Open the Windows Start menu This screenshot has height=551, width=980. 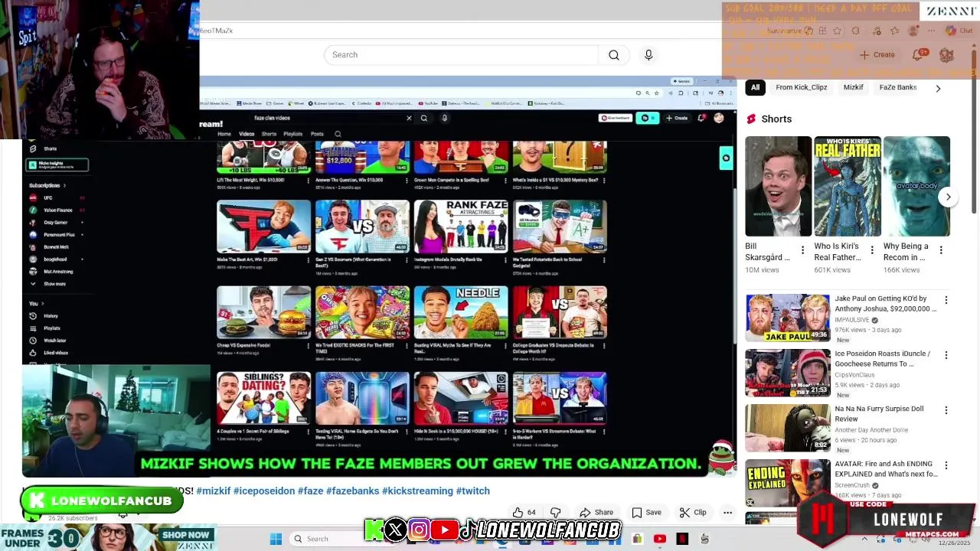click(276, 539)
